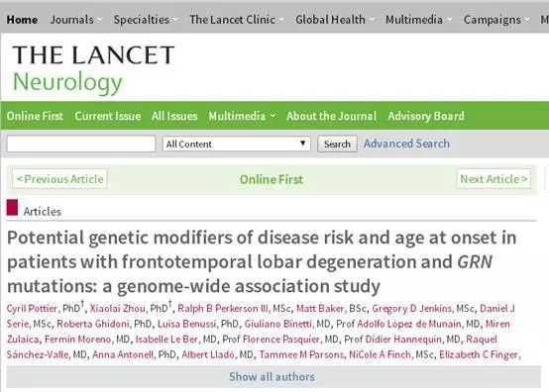Open the Specialties menu
Screen dimensions: 549x392
click(146, 20)
